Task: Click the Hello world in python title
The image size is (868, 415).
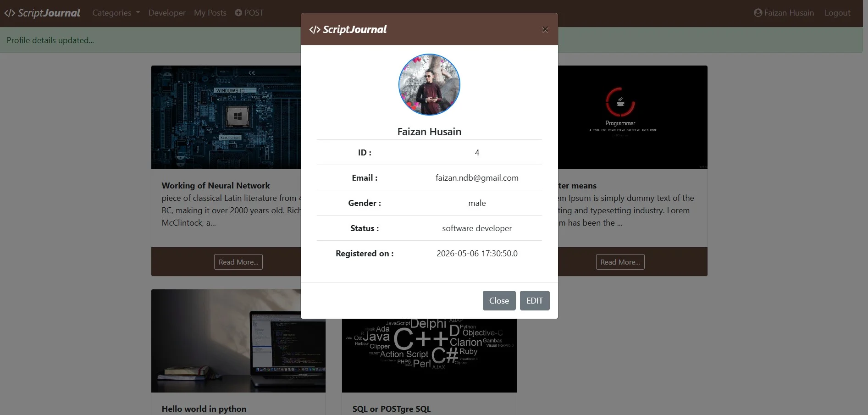Action: pyautogui.click(x=204, y=409)
